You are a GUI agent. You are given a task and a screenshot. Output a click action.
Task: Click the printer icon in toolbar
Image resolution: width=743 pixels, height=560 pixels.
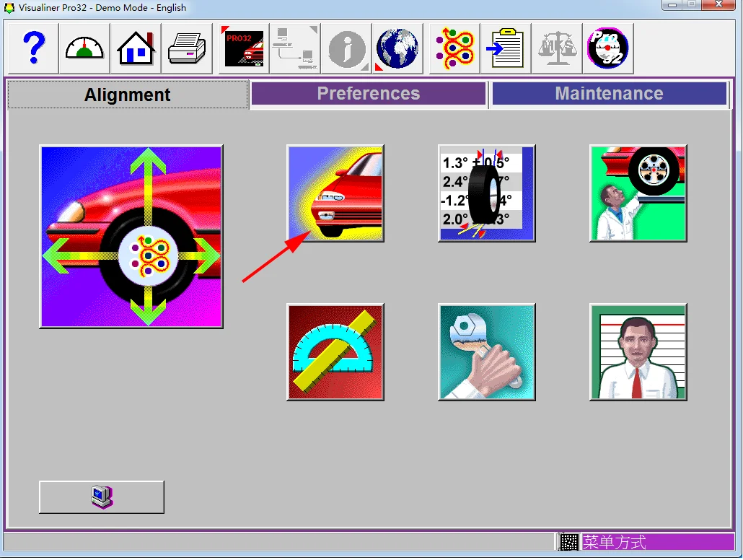tap(187, 48)
